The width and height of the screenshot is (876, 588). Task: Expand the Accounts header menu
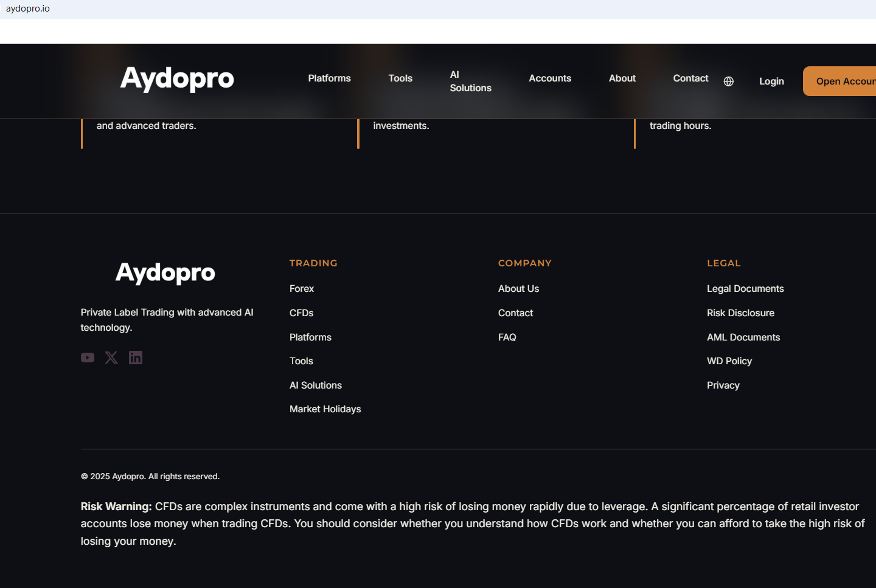coord(550,78)
